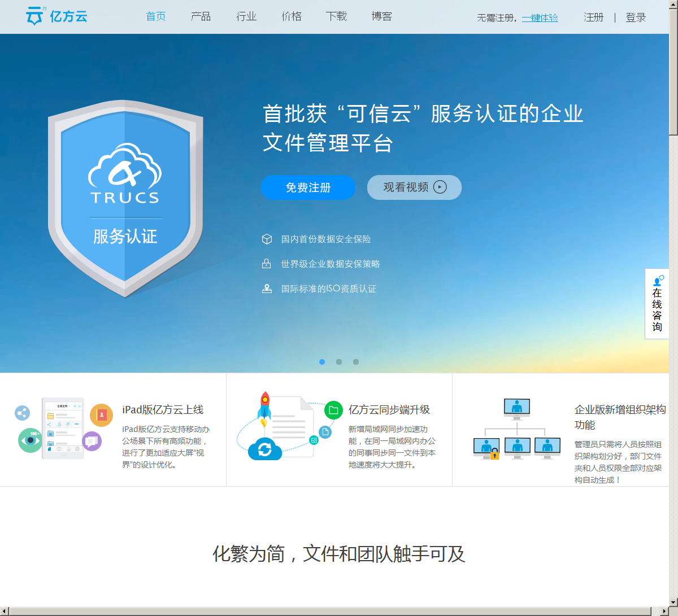Click the blue sync cloud icon
Screen dimensions: 678x616
[264, 449]
